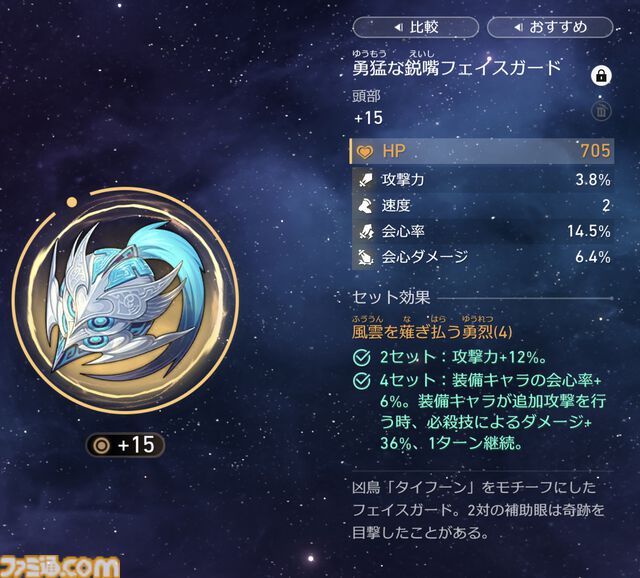Toggle the 4セット bonus checkmark
The width and height of the screenshot is (640, 578).
[x=362, y=381]
